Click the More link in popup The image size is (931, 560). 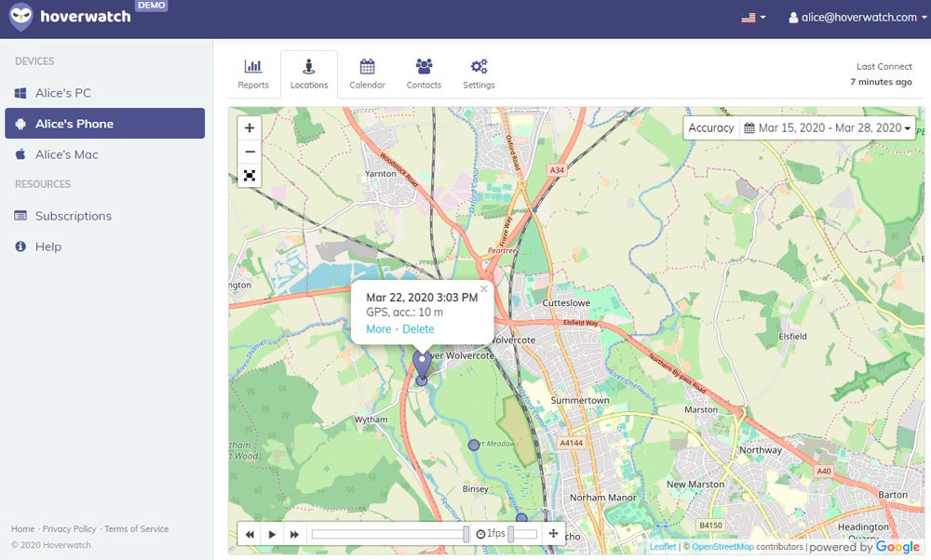378,329
